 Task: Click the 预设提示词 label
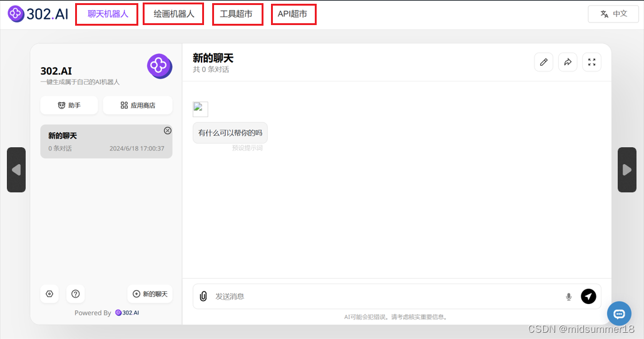coord(247,148)
